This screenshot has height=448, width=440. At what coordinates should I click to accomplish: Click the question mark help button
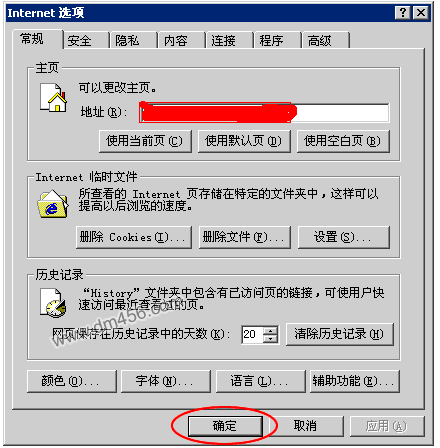[403, 13]
